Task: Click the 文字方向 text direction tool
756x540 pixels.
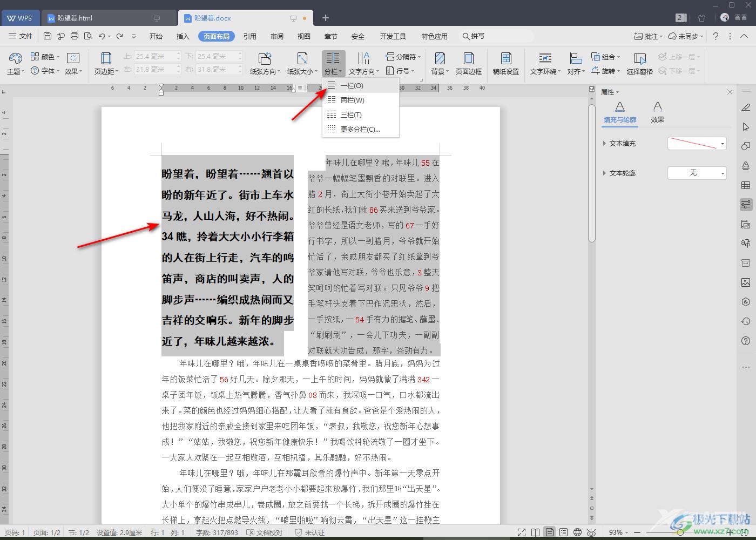Action: 363,63
